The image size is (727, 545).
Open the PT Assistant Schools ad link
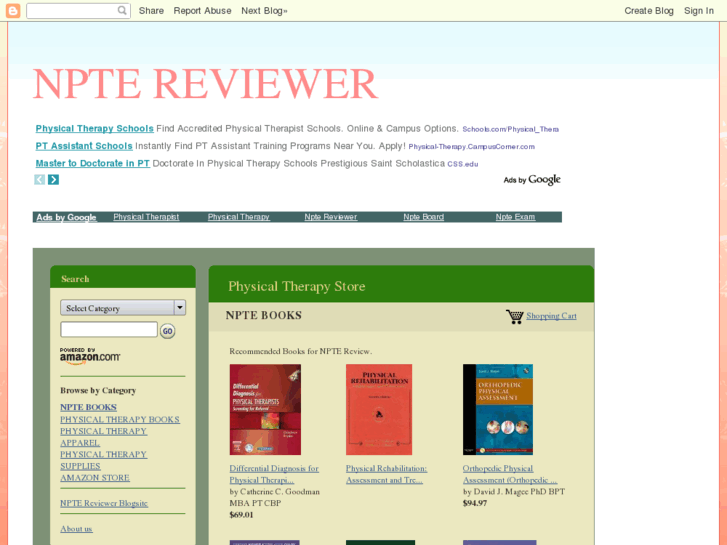point(84,146)
